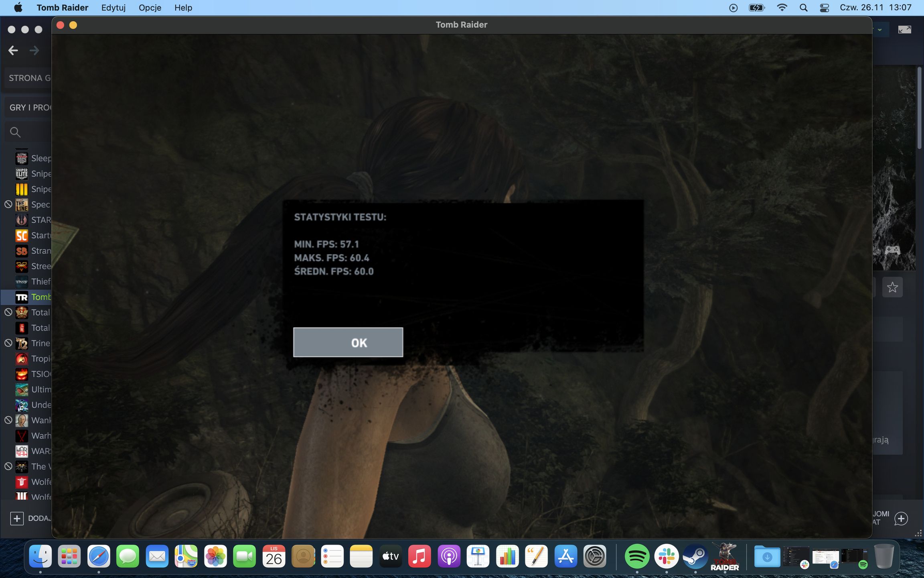Open Finder from the Dock
This screenshot has width=924, height=578.
tap(41, 556)
